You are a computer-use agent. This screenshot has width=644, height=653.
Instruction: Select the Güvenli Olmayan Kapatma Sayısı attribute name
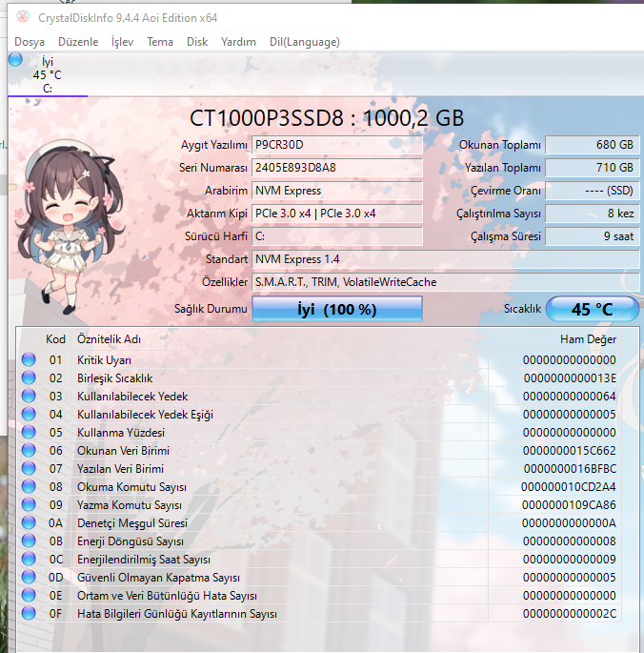click(x=158, y=578)
